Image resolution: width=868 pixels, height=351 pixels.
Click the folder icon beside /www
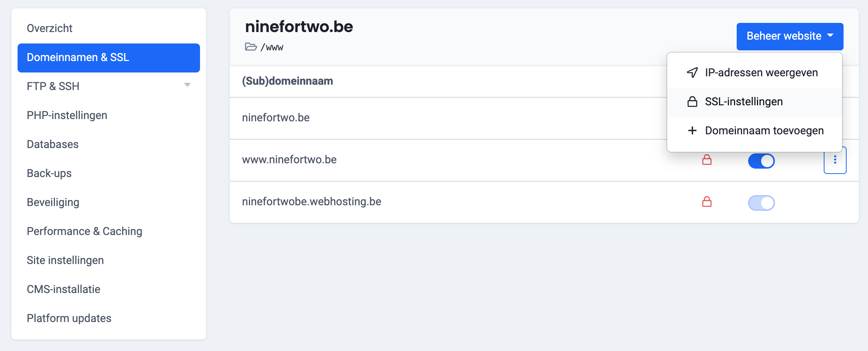pos(251,47)
